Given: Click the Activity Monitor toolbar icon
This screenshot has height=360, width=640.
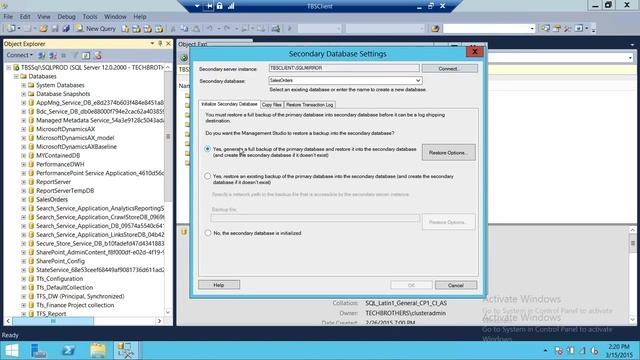Looking at the screenshot, I should (276, 29).
